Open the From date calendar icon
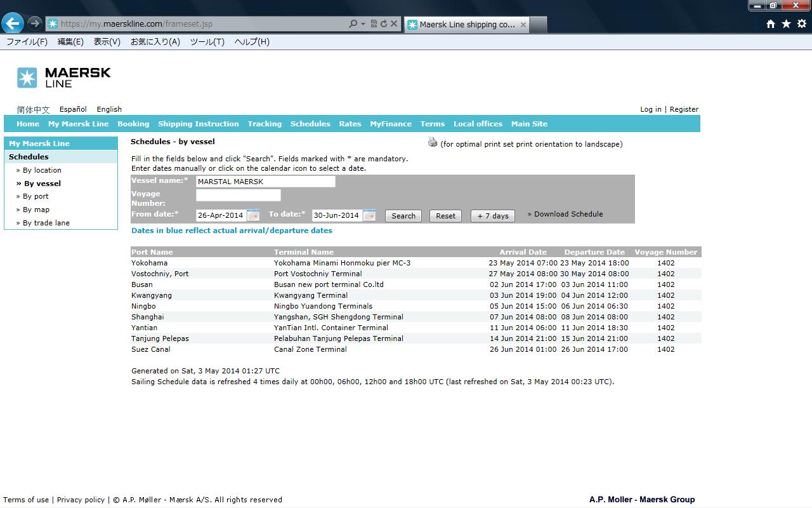The height and width of the screenshot is (508, 812). [252, 215]
